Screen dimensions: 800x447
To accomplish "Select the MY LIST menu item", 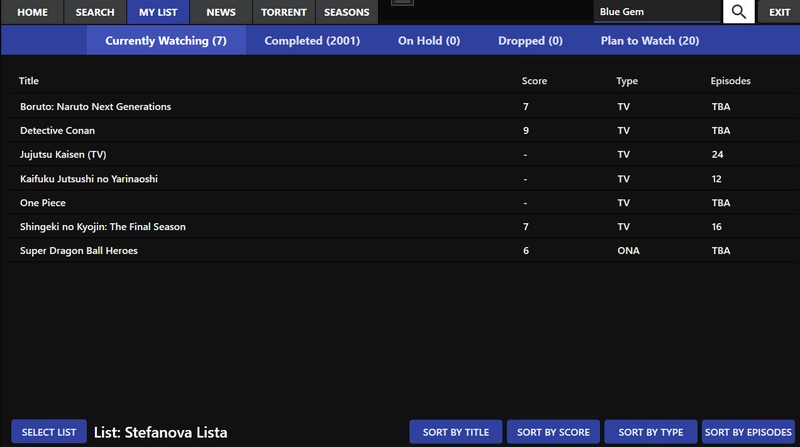I will click(158, 12).
